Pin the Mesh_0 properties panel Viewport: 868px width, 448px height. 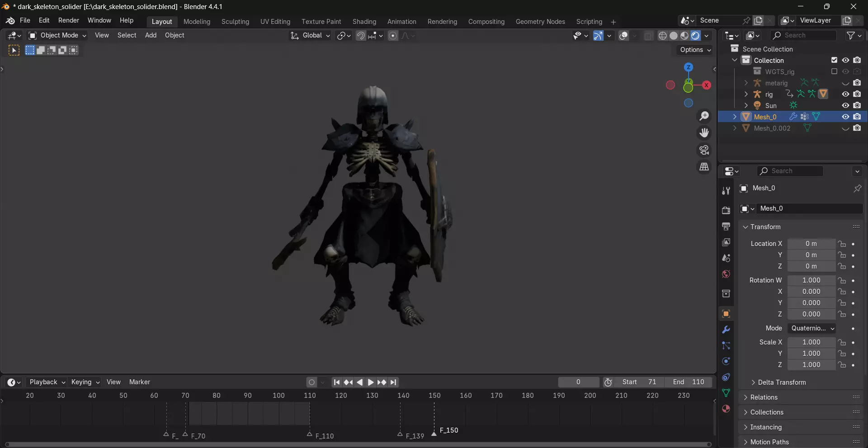857,189
